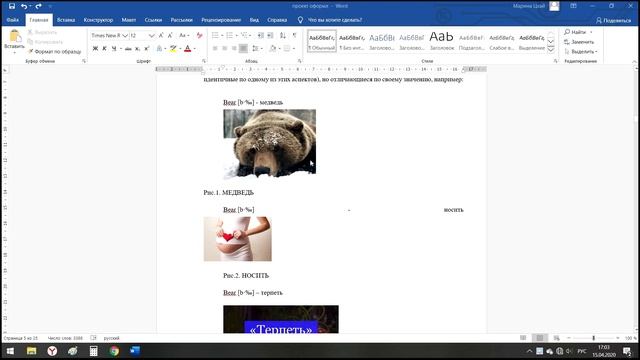Decrease paragraph indent

point(260,36)
